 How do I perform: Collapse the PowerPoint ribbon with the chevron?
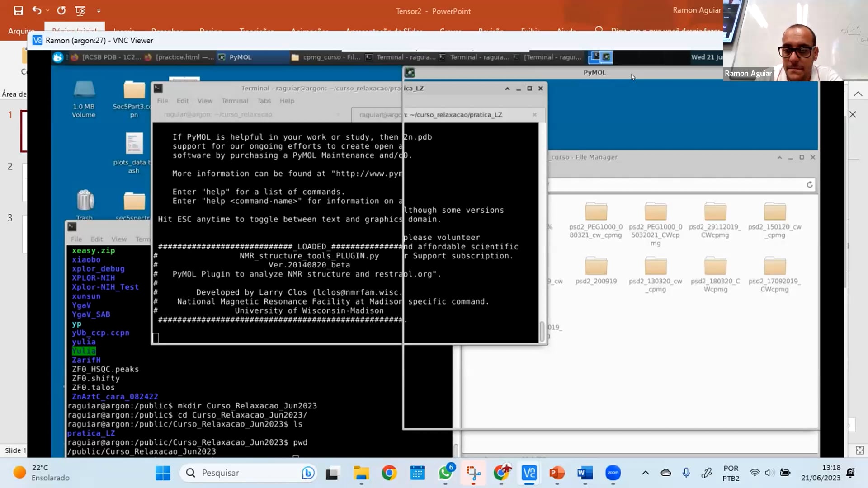(x=858, y=94)
